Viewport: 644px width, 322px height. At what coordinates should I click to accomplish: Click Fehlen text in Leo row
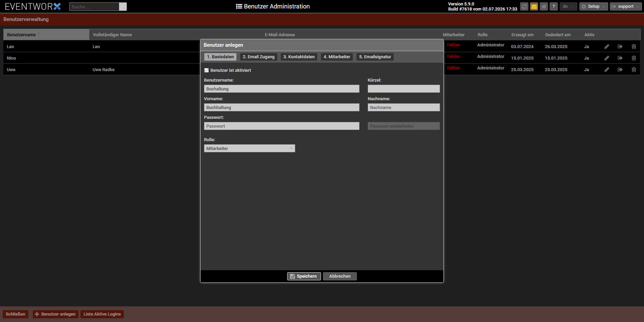click(x=454, y=45)
